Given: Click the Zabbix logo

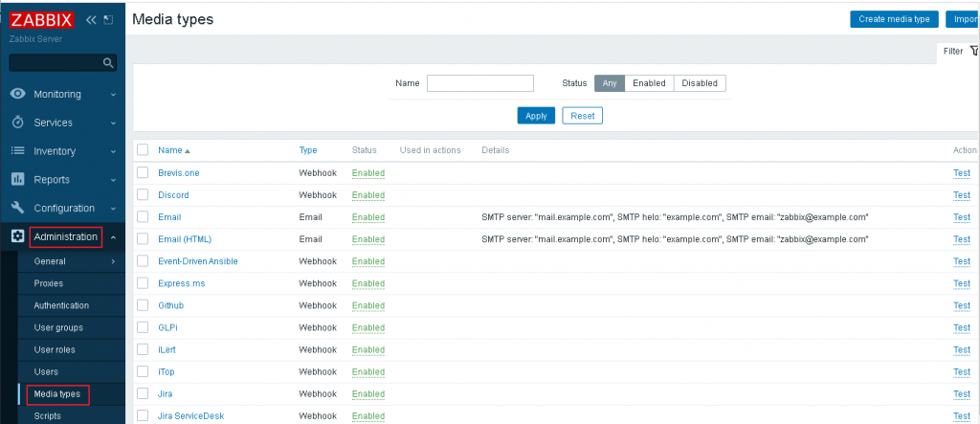Looking at the screenshot, I should click(42, 19).
